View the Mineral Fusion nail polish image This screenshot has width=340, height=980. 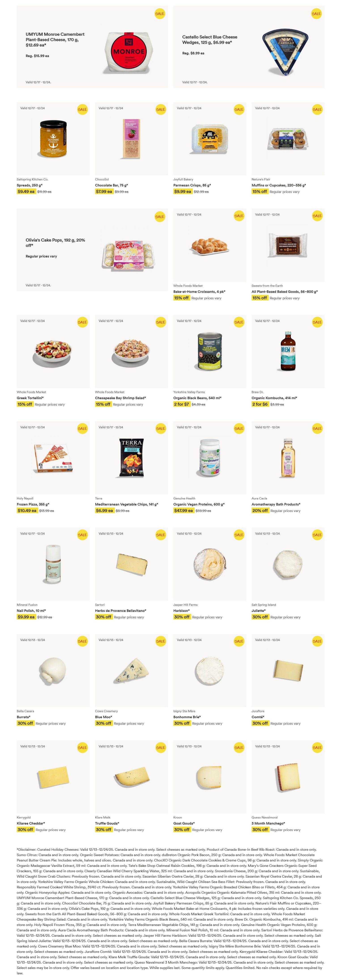[x=53, y=564]
